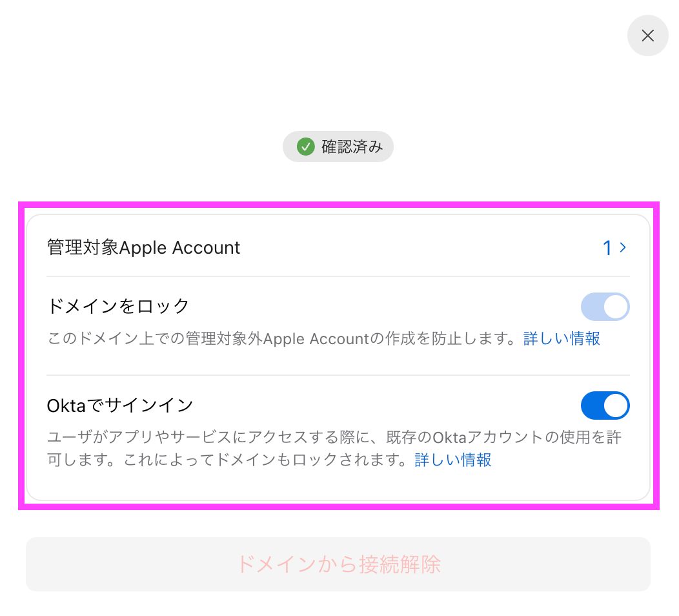679x616 pixels.
Task: Click the pale blue track of ドメインをロック switch
Action: [591, 307]
